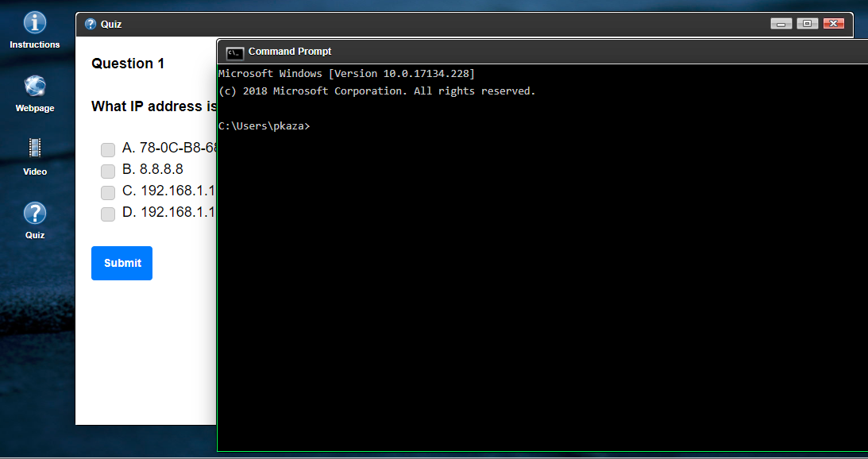Click the B. 8.8.8.8 answer label

point(152,169)
